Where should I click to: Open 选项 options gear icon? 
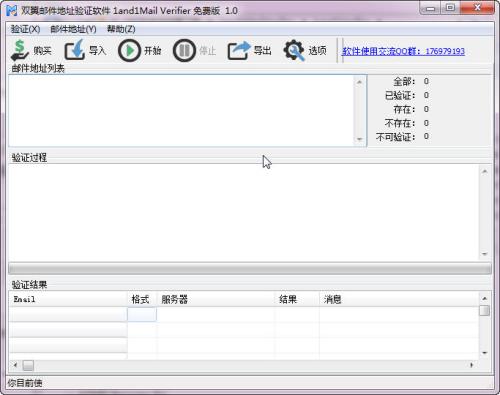[x=294, y=50]
